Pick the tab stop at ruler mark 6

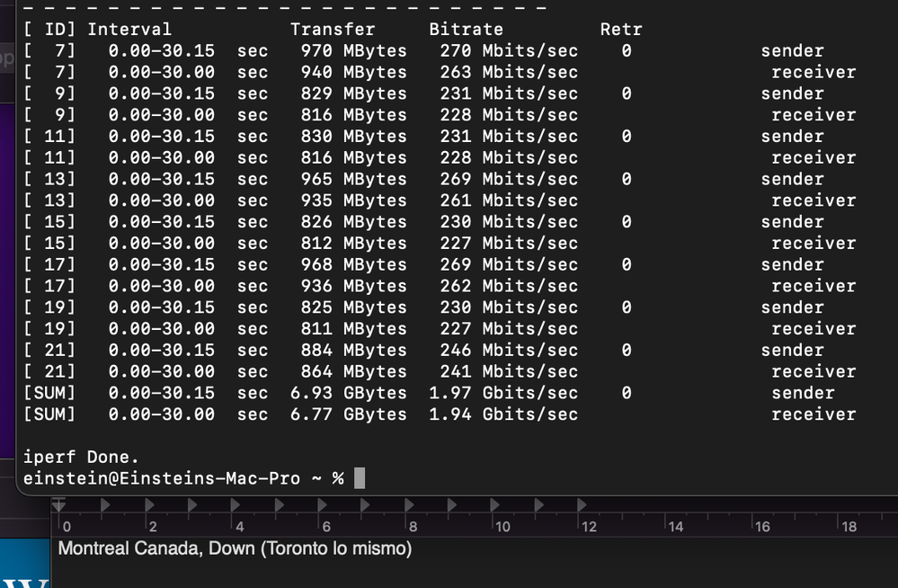(321, 506)
